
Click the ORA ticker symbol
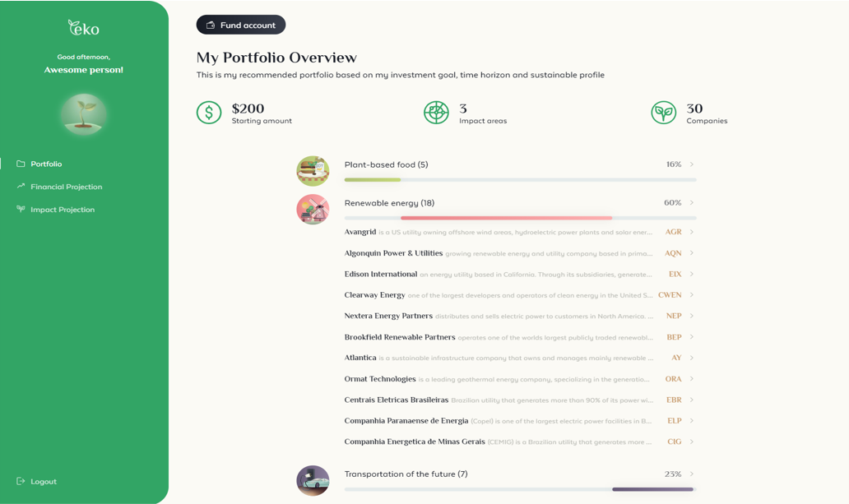click(674, 379)
